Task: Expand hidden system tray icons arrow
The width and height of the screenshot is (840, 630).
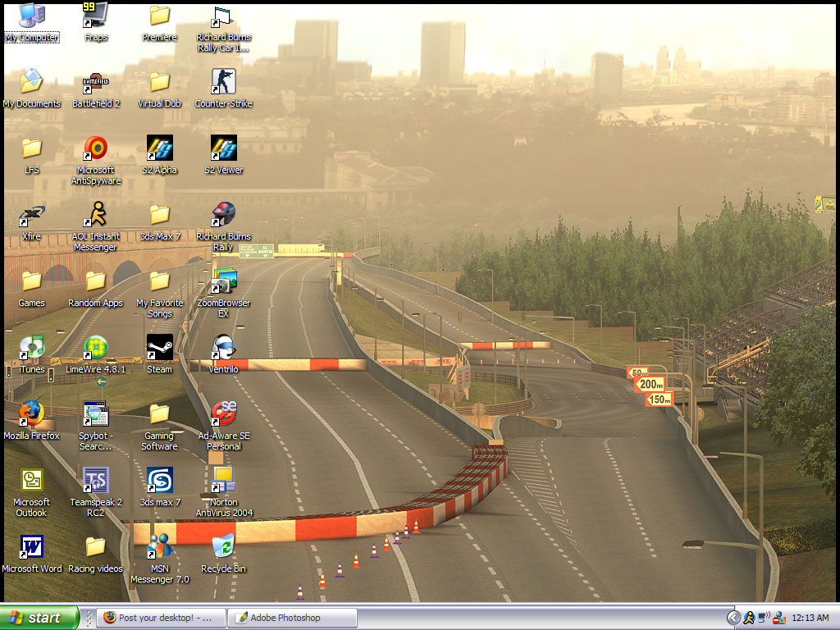Action: click(x=734, y=618)
